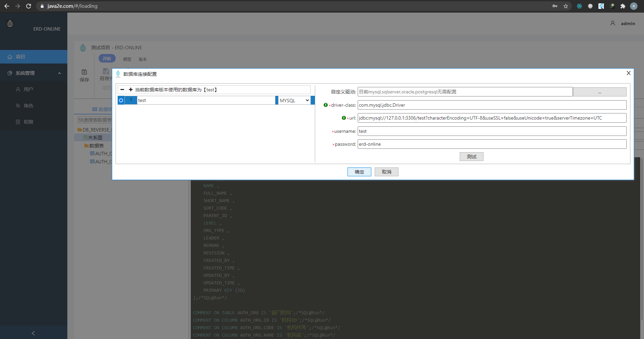Collapse the sidebar with bottom arrow
Image resolution: width=644 pixels, height=339 pixels.
[33, 333]
